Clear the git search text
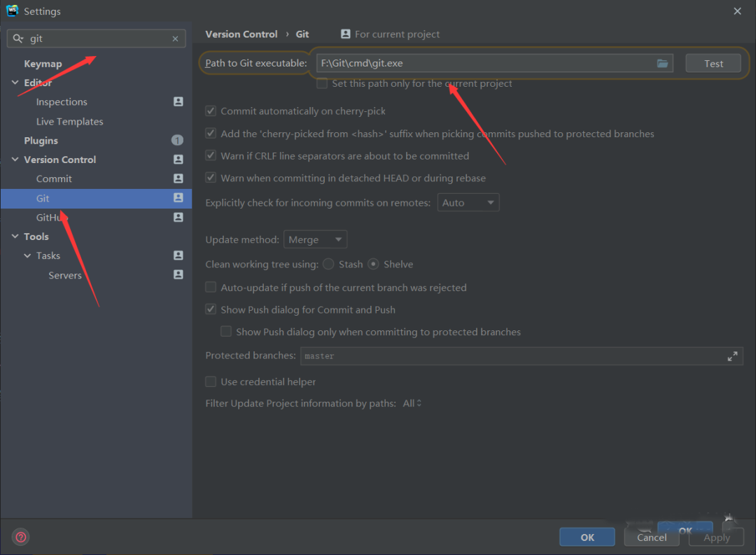Viewport: 756px width, 555px height. click(x=175, y=38)
